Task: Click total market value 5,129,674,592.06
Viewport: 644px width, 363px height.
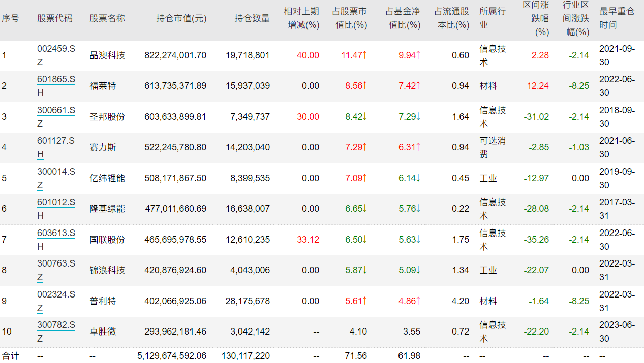Action: coord(172,356)
